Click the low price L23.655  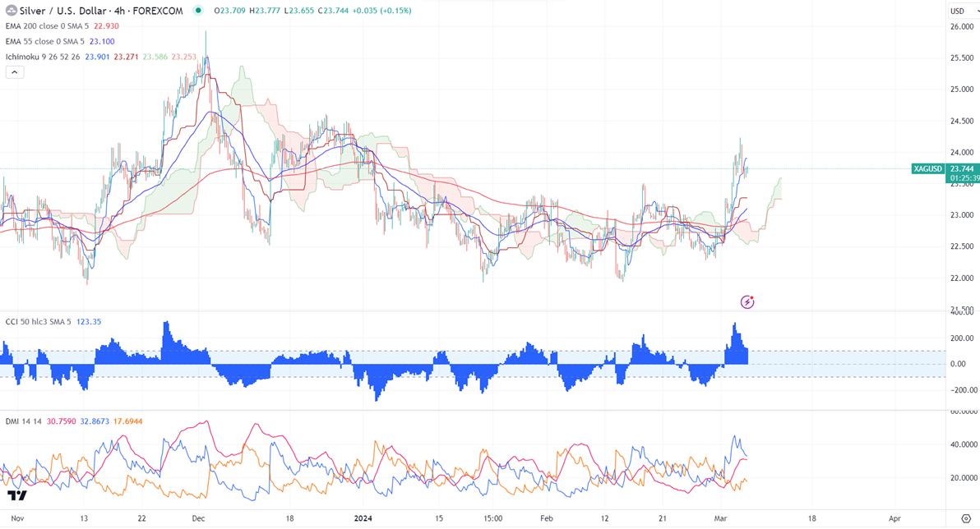point(298,11)
